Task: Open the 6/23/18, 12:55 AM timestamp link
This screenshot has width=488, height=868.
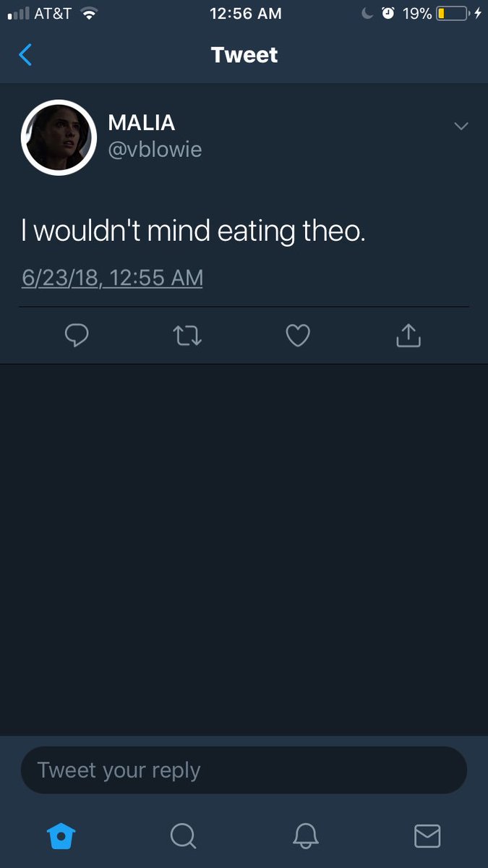Action: tap(112, 278)
